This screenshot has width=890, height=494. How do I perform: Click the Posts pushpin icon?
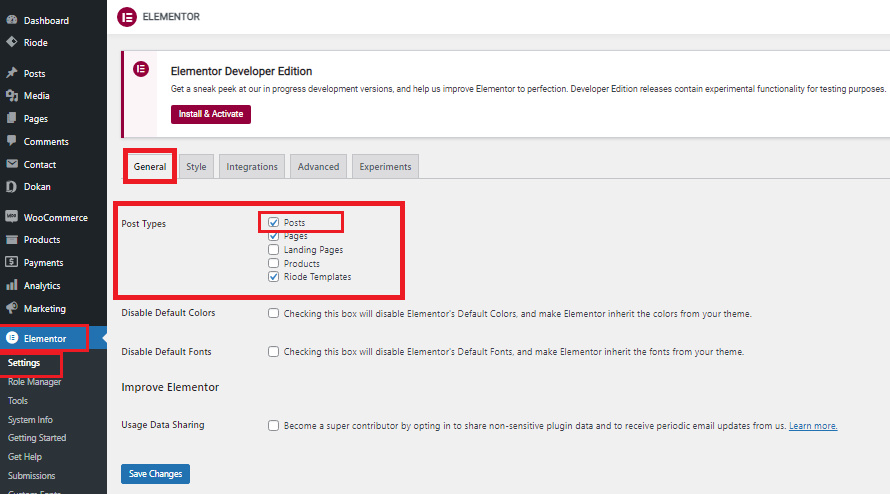tap(11, 73)
